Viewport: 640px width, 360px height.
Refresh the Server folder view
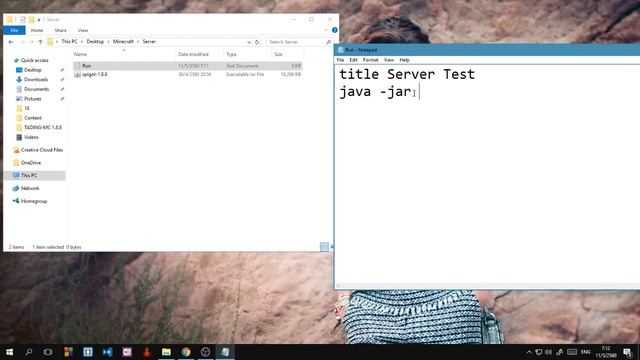(257, 42)
